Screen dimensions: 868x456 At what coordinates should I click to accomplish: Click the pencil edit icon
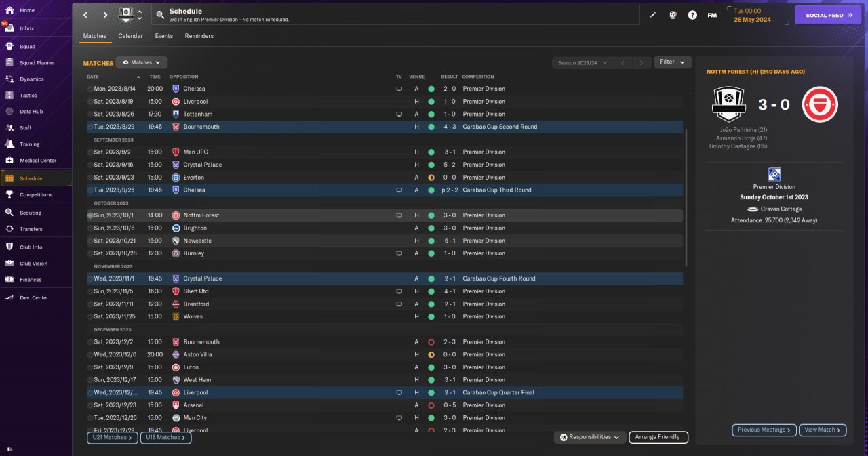(653, 15)
